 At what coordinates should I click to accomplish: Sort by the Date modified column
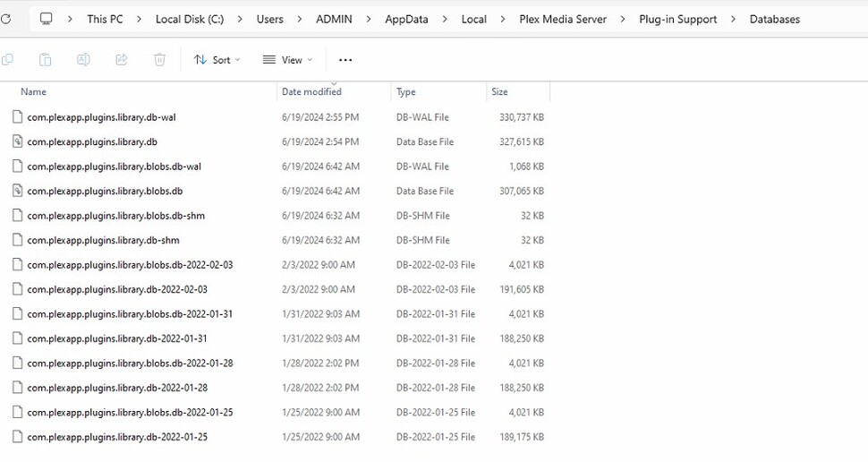(x=311, y=91)
